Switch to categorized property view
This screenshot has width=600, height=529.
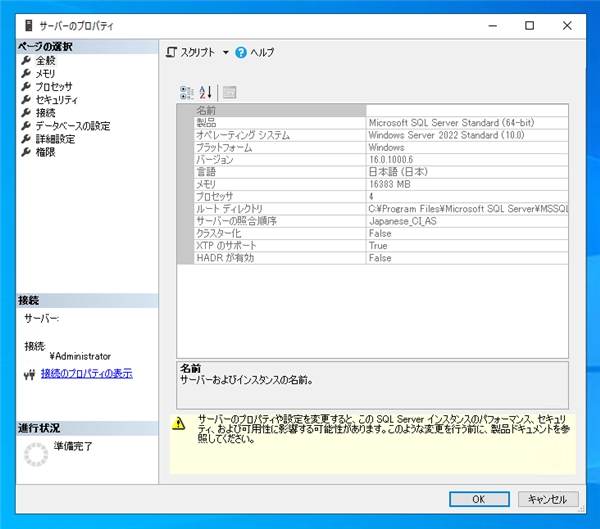(x=187, y=92)
